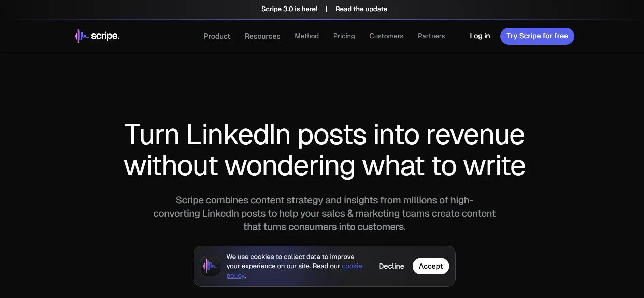
Task: Accept the cookie consent
Action: 430,266
